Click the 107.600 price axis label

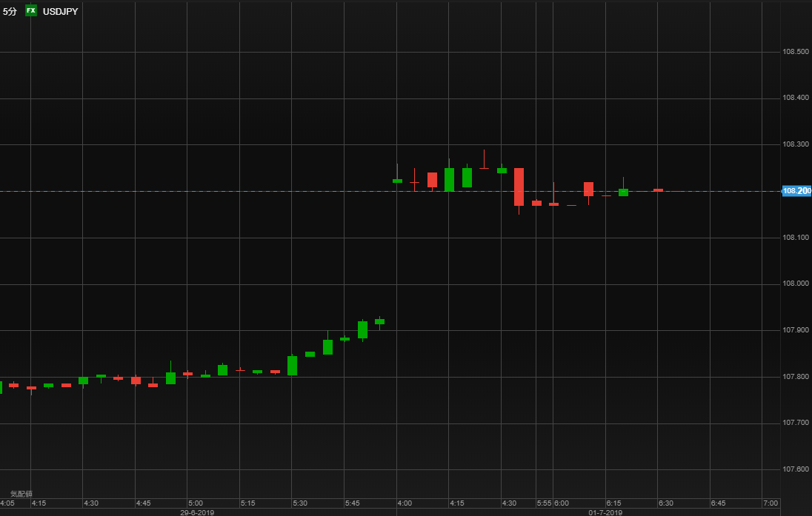(x=796, y=469)
